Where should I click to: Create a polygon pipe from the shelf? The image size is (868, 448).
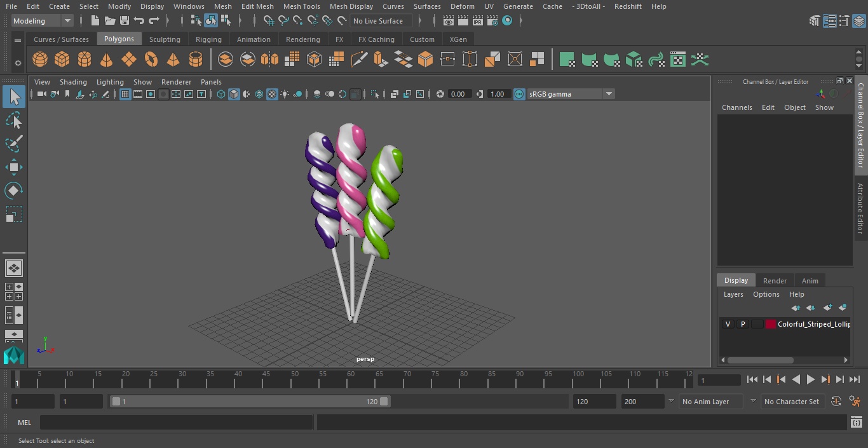point(196,60)
